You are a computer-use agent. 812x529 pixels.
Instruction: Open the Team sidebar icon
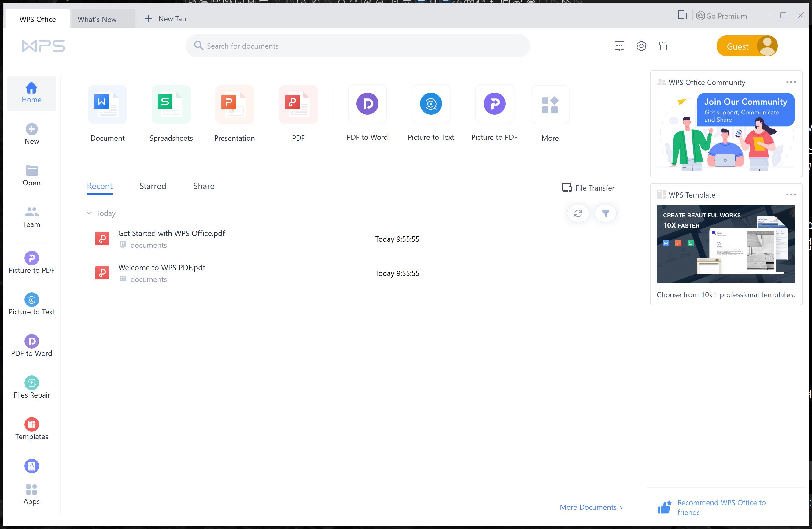32,212
